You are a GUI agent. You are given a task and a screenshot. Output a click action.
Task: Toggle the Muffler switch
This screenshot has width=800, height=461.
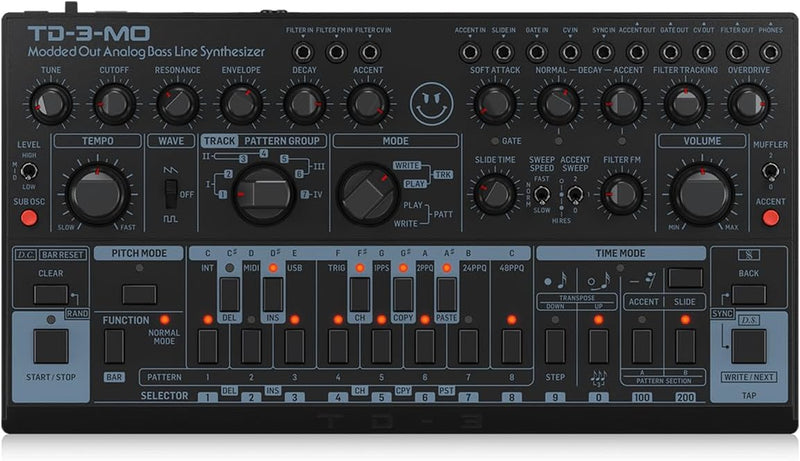point(770,171)
